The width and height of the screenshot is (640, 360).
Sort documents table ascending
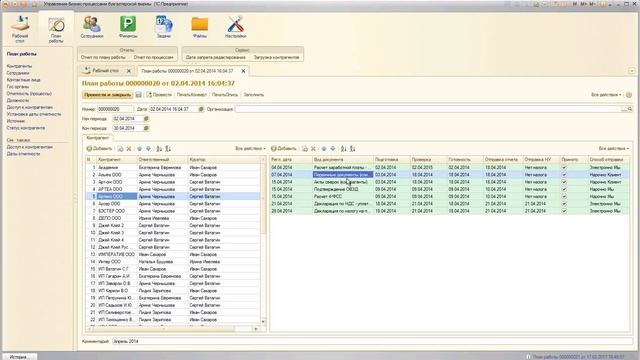(x=344, y=149)
